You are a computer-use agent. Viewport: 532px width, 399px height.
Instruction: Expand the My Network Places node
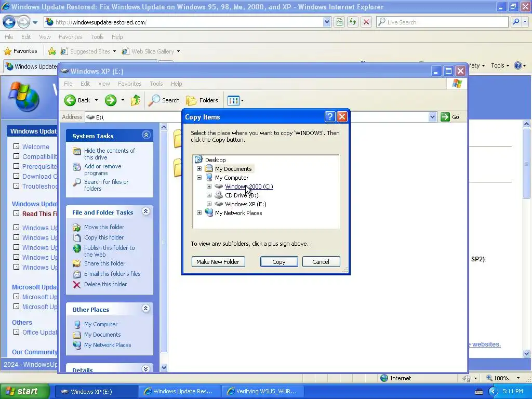(199, 212)
